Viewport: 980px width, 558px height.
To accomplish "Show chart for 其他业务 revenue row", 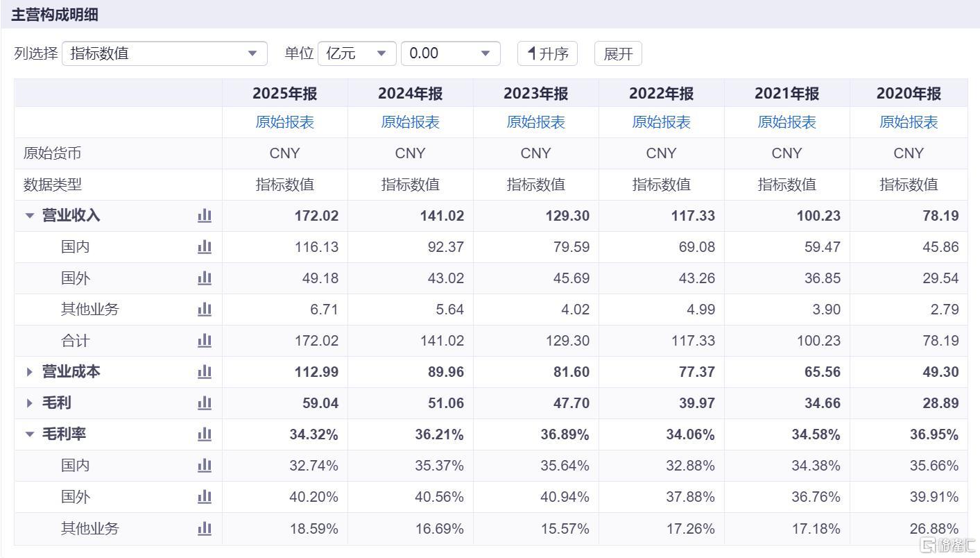I will [x=204, y=309].
